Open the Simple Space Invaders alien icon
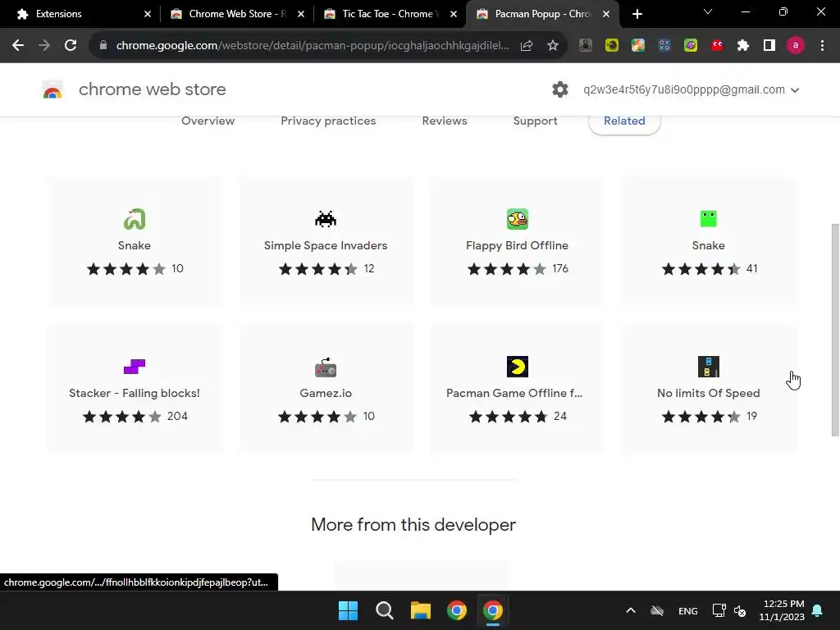Screen dimensions: 840x630 point(326,219)
